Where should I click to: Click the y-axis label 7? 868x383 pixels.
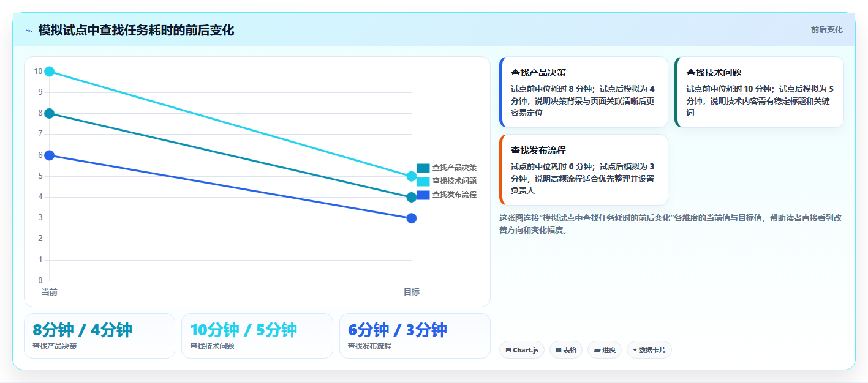tap(40, 134)
